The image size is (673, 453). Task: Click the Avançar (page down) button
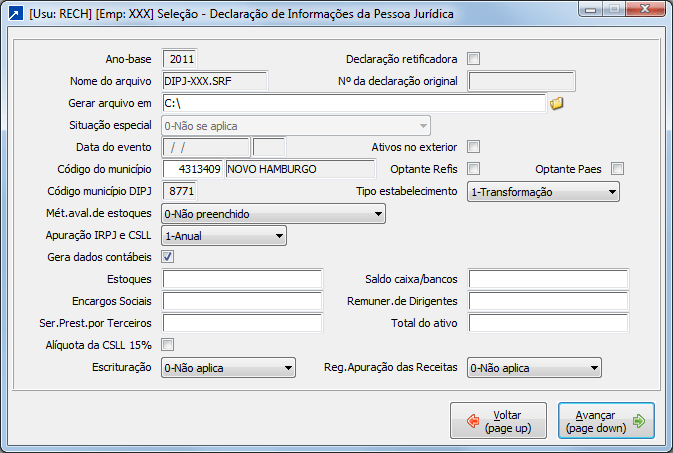[x=606, y=420]
